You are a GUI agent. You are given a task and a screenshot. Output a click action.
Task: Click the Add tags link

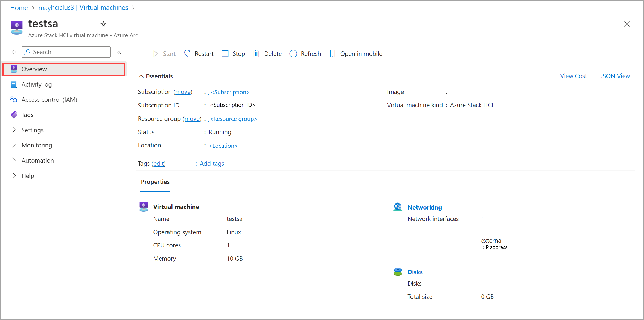tap(212, 164)
